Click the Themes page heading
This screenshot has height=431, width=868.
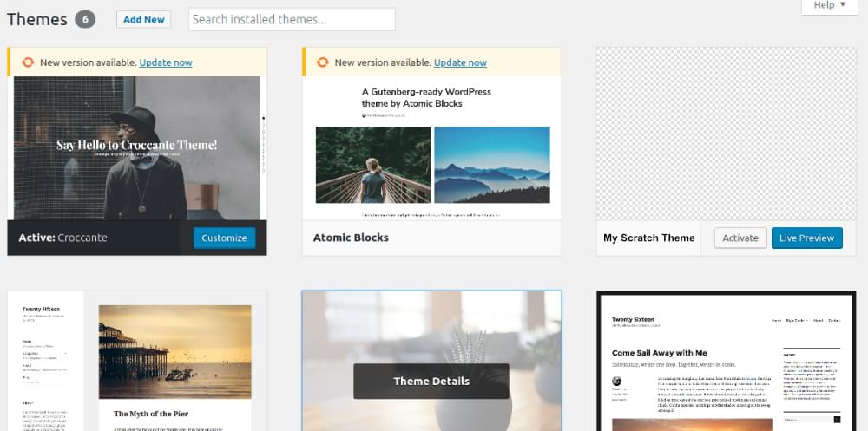tap(37, 19)
